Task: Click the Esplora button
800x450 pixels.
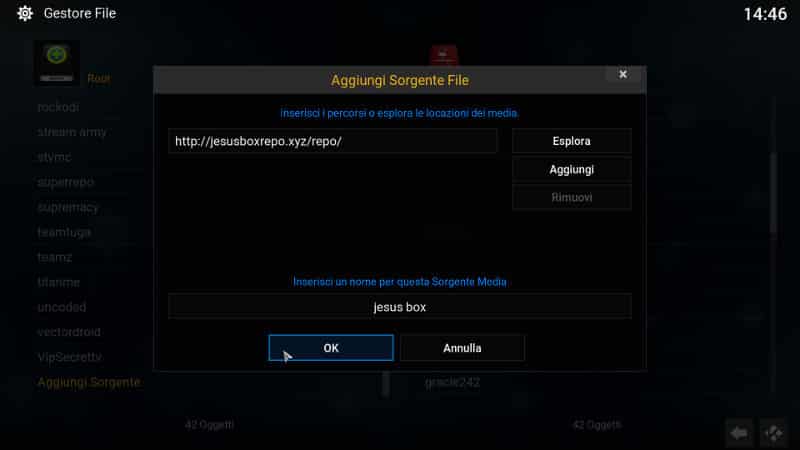Action: pos(571,141)
